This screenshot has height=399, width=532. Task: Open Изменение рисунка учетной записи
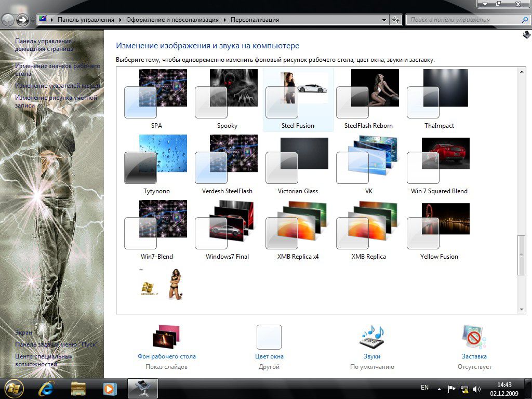point(56,101)
